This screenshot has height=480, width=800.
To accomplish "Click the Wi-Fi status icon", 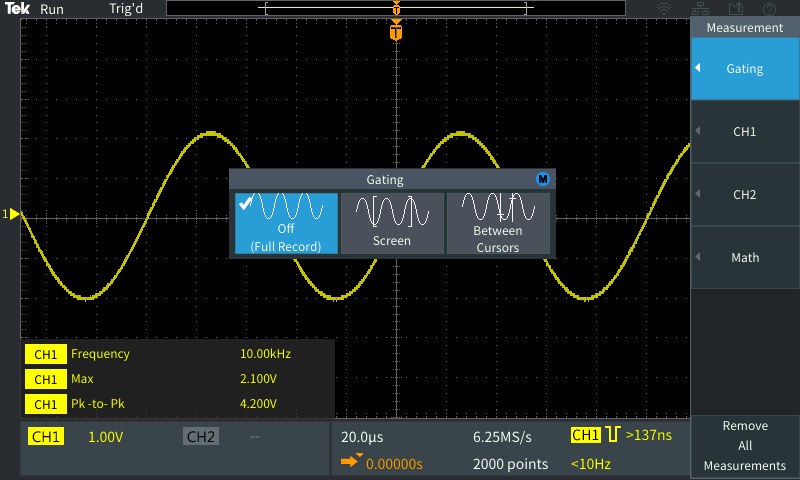I will tap(664, 9).
